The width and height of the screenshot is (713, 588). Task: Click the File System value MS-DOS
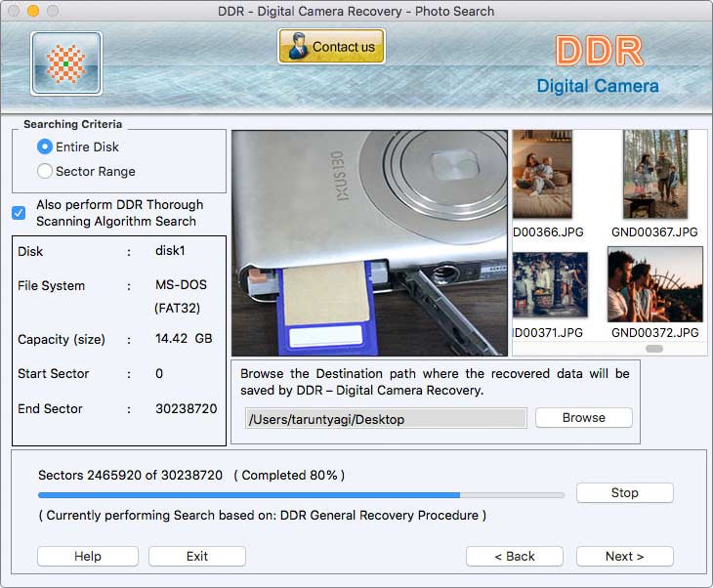click(x=181, y=284)
